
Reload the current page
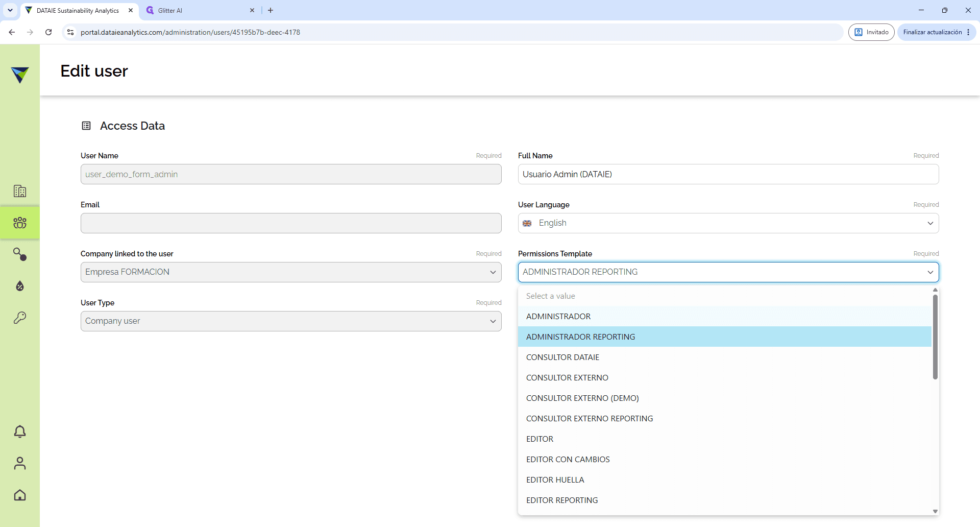click(48, 32)
